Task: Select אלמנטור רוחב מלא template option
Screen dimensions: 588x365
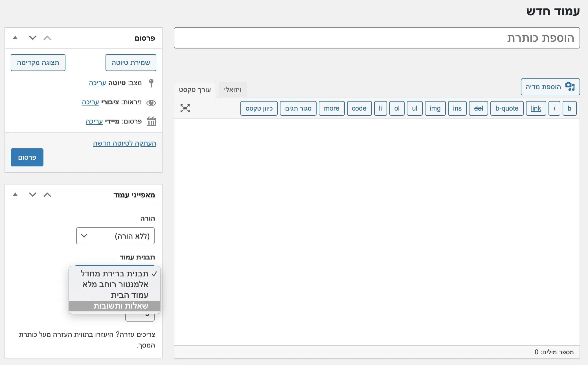Action: point(115,284)
